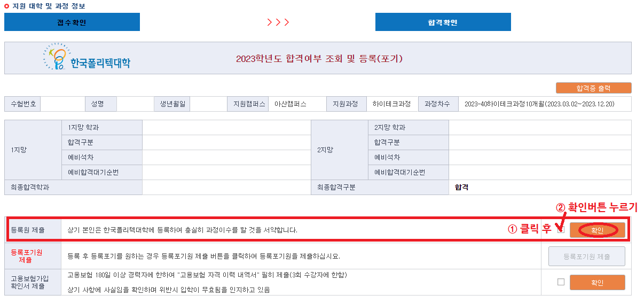
Task: Click the red 등록포기원 제출 row label
Action: [x=26, y=256]
